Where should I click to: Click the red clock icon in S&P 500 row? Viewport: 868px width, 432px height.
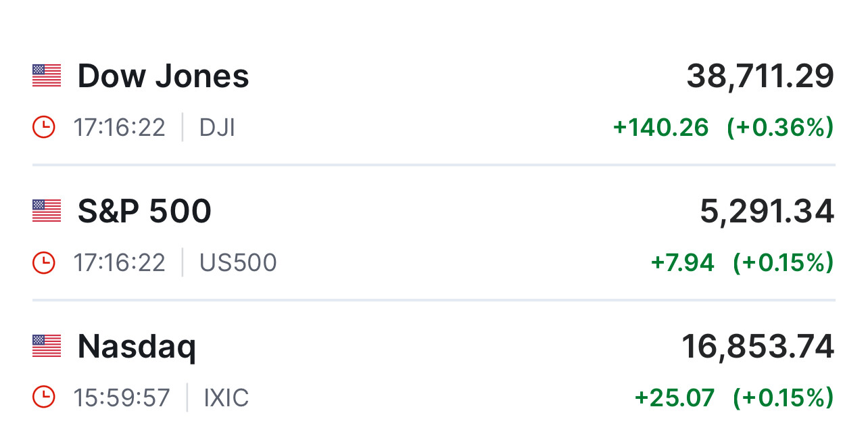pyautogui.click(x=44, y=262)
